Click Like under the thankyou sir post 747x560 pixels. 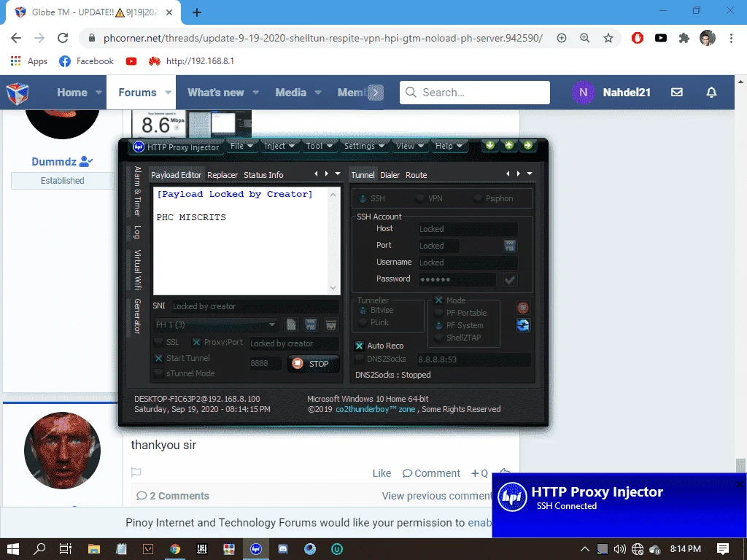click(x=382, y=473)
